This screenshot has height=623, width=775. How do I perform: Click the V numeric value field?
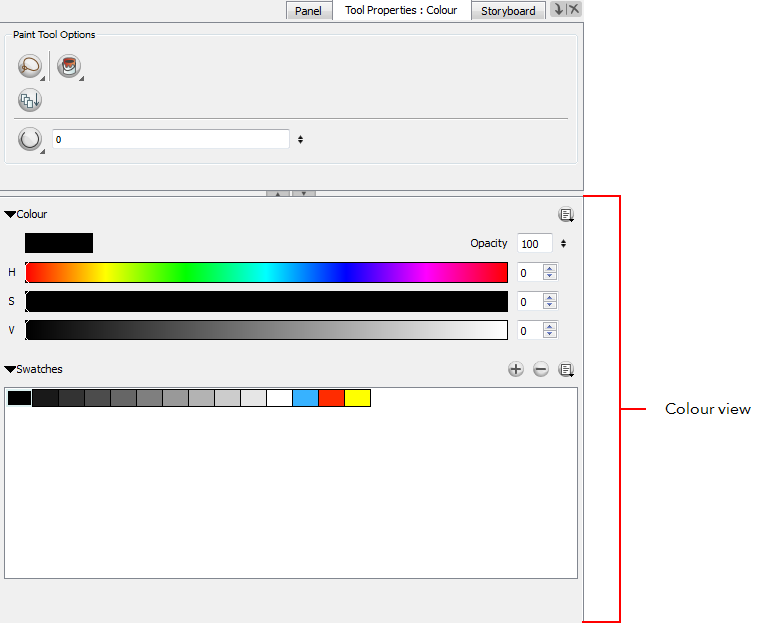point(530,331)
